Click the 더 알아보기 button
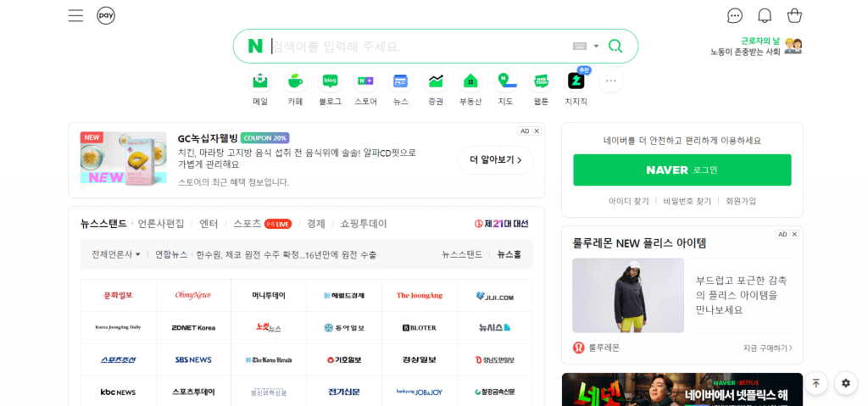This screenshot has height=406, width=868. [495, 160]
